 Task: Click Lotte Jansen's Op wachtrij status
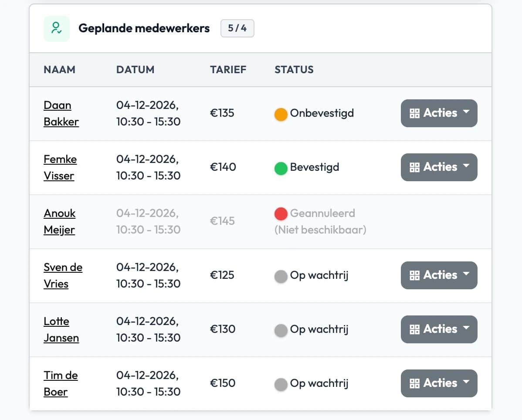[x=319, y=329]
